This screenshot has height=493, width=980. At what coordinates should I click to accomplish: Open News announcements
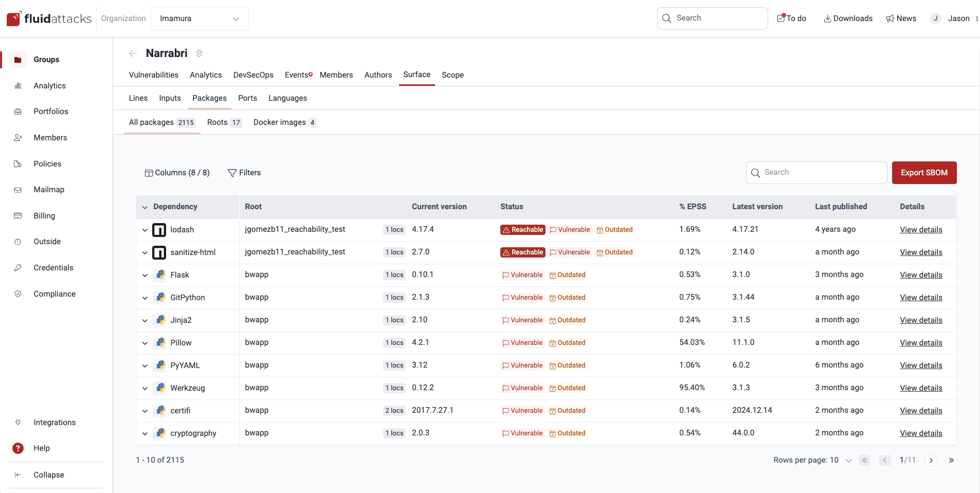[x=901, y=19]
